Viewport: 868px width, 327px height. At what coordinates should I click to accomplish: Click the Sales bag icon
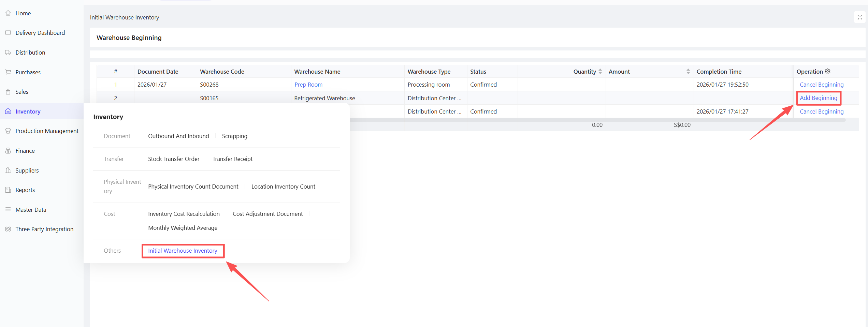[8, 92]
